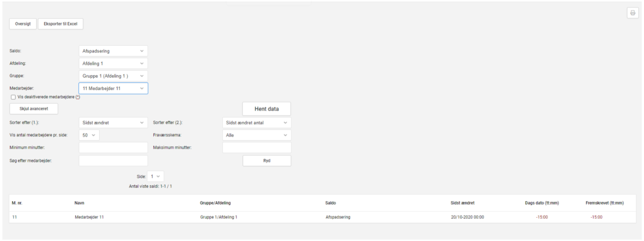This screenshot has height=241, width=644.
Task: Change employees per page dropdown from 50
Action: click(x=89, y=135)
